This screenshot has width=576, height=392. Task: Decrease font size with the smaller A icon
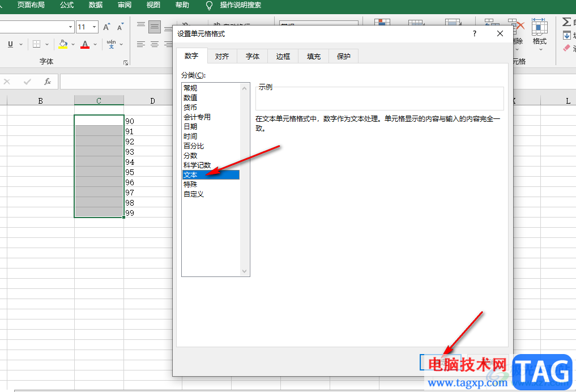click(121, 27)
